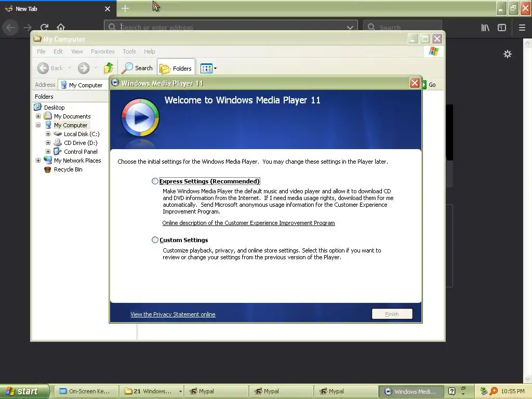Click the Up folder icon in Explorer toolbar
Image resolution: width=532 pixels, height=399 pixels.
(109, 68)
